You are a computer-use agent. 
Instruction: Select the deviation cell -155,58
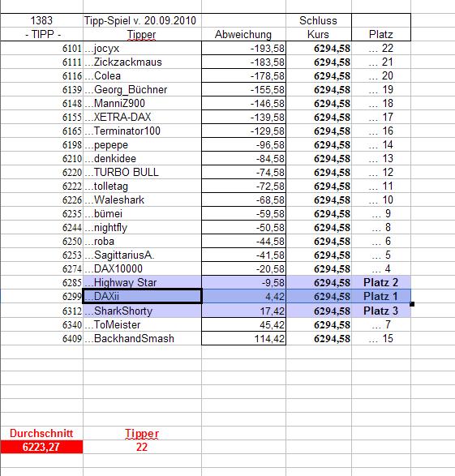[x=244, y=89]
